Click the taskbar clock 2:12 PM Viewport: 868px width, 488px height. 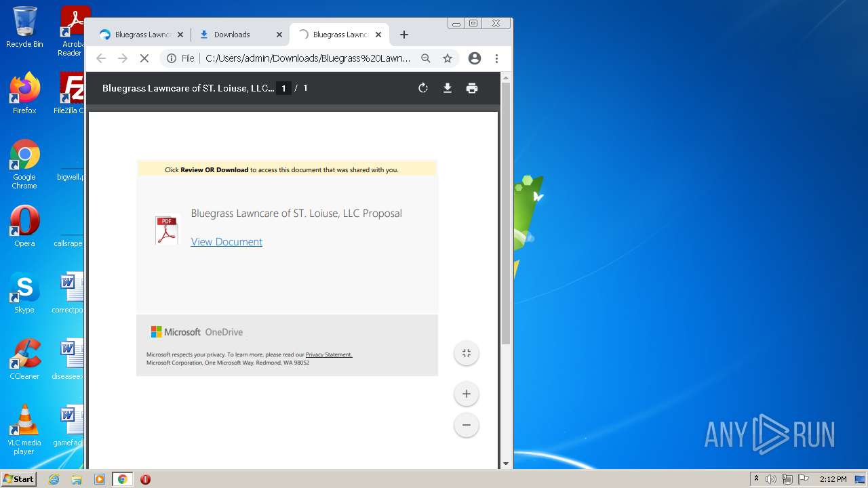(x=833, y=479)
